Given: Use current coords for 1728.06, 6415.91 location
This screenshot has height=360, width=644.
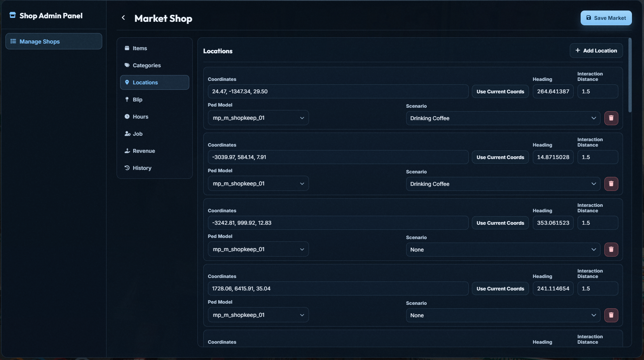Looking at the screenshot, I should pos(500,288).
